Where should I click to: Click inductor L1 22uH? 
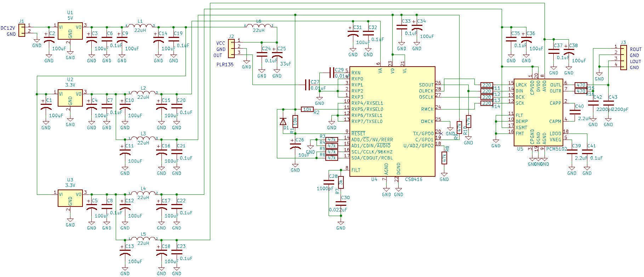point(140,26)
